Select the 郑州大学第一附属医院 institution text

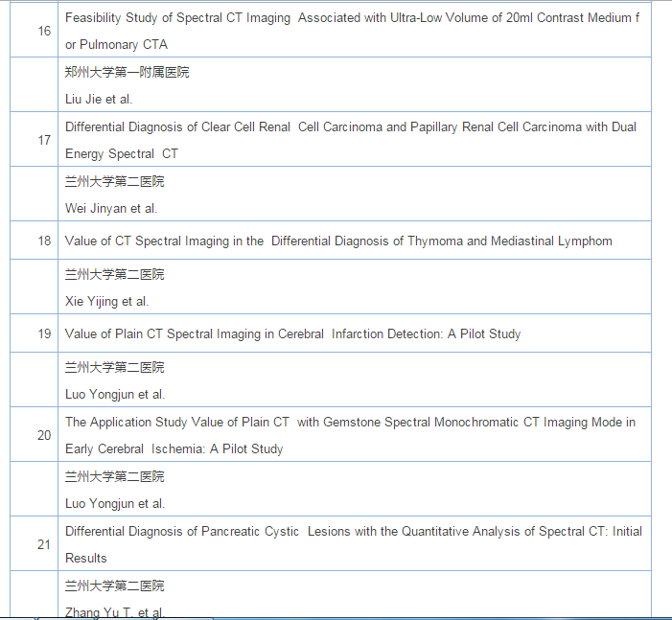click(x=127, y=73)
